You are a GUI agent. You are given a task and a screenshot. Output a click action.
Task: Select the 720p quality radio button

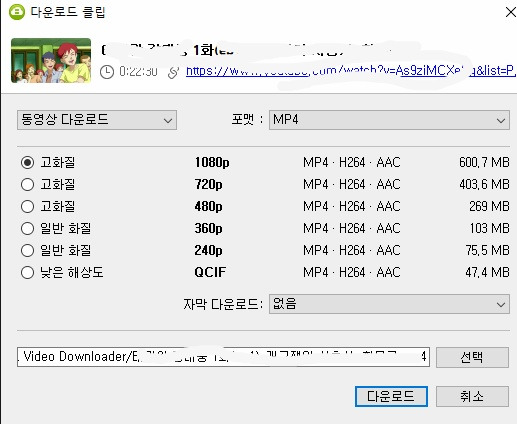[x=27, y=184]
